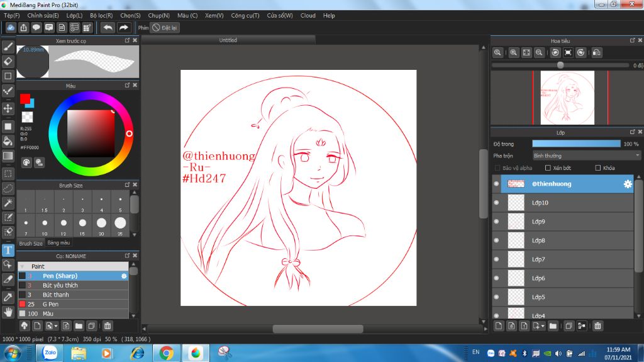This screenshot has width=644, height=362.
Task: Click the navigator canvas thumbnail
Action: (567, 98)
